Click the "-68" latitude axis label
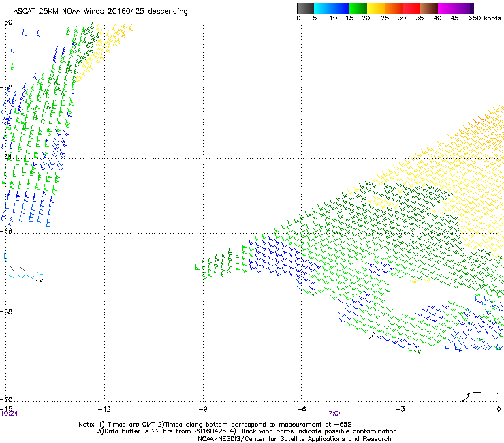This screenshot has height=443, width=504. click(x=6, y=312)
